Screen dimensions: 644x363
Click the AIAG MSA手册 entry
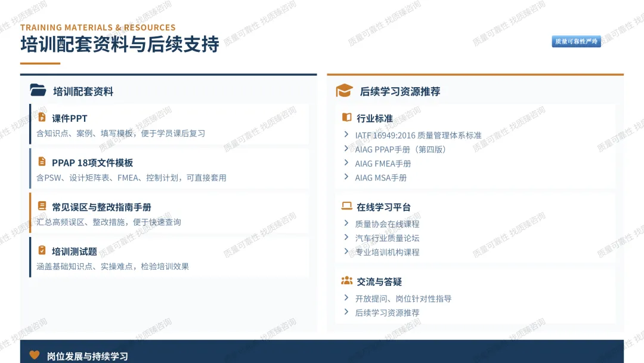click(x=380, y=177)
